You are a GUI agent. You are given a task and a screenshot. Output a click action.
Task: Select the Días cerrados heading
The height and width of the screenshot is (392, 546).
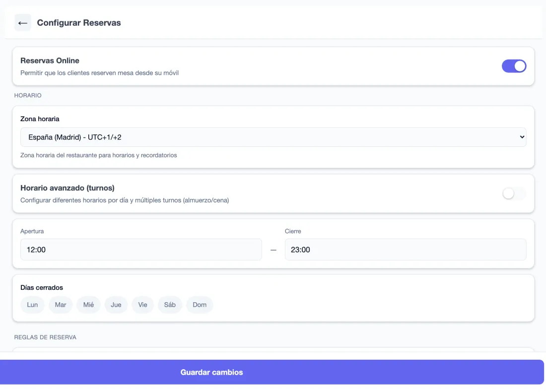click(x=42, y=288)
